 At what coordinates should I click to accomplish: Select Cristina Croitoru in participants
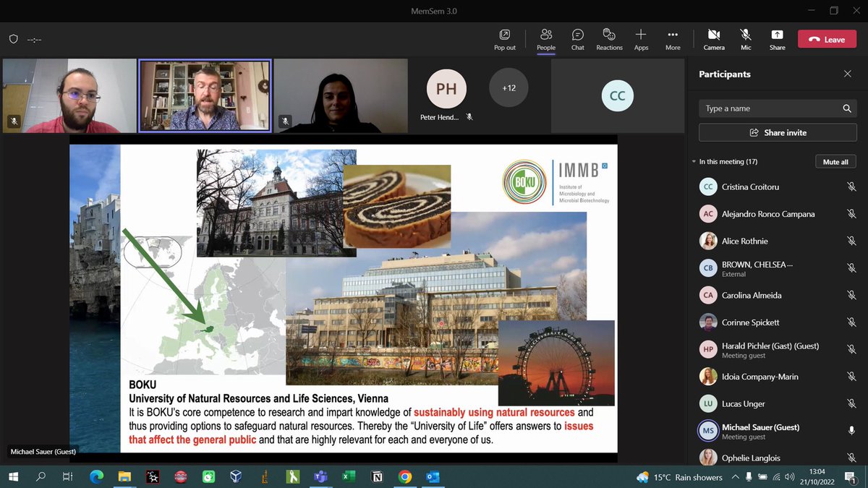pyautogui.click(x=778, y=187)
